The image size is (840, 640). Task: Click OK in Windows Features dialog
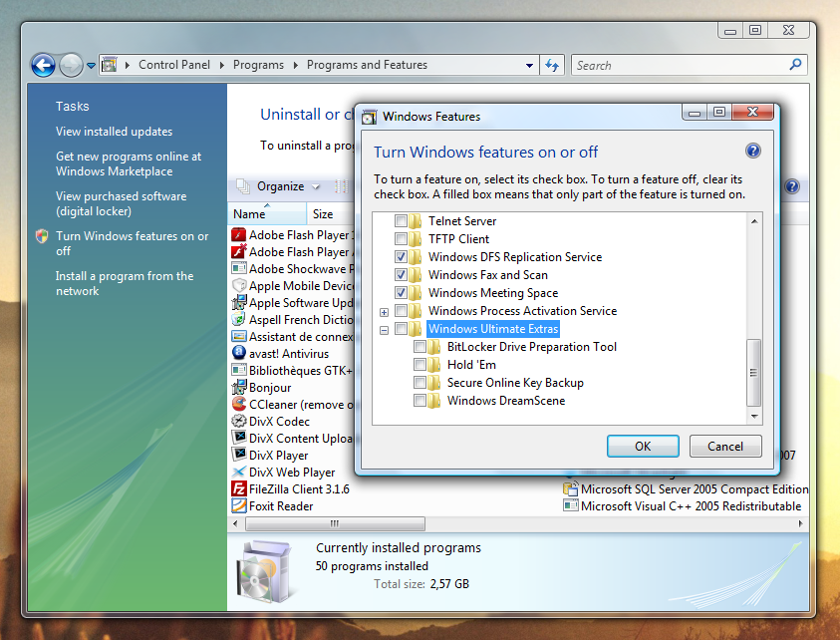643,446
